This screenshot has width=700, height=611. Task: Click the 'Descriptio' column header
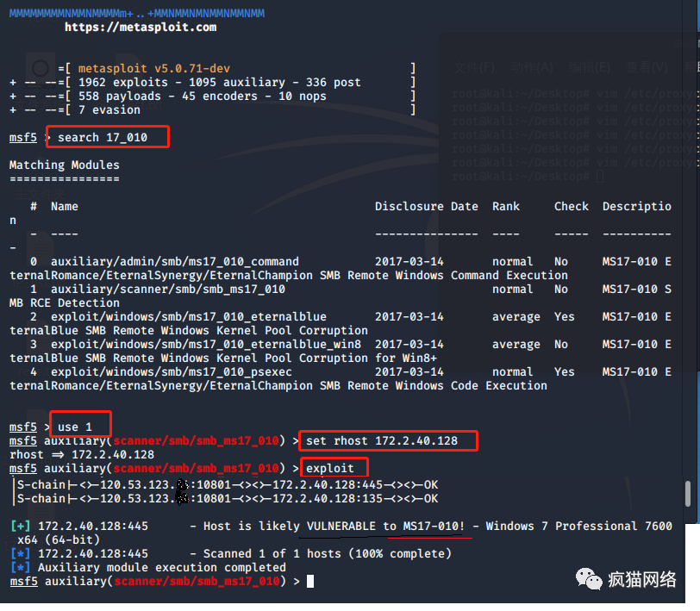point(636,206)
